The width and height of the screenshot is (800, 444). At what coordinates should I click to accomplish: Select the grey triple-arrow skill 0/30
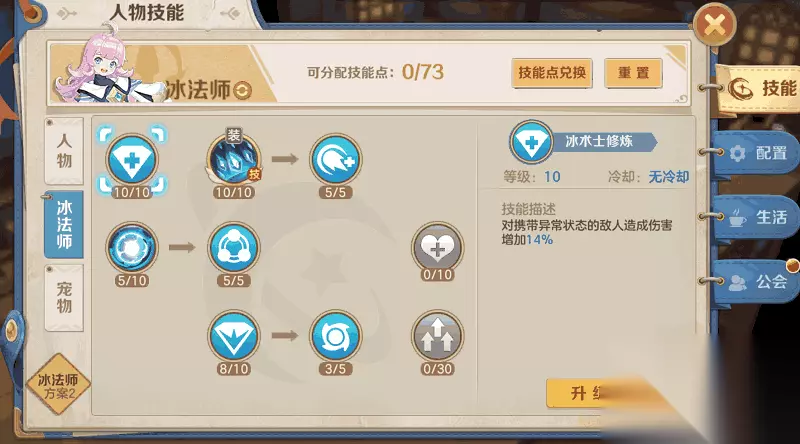[x=437, y=336]
